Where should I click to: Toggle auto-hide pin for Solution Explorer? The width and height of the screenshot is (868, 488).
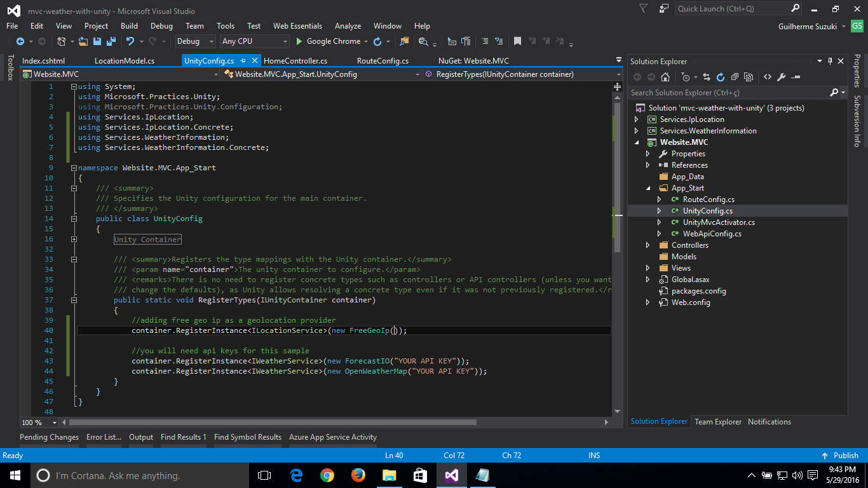pyautogui.click(x=829, y=61)
